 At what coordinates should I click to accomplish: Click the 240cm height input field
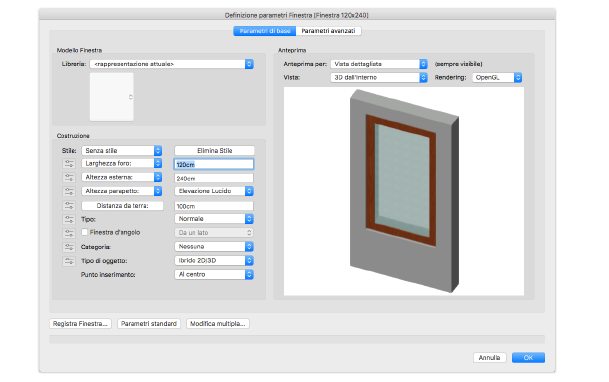click(214, 179)
